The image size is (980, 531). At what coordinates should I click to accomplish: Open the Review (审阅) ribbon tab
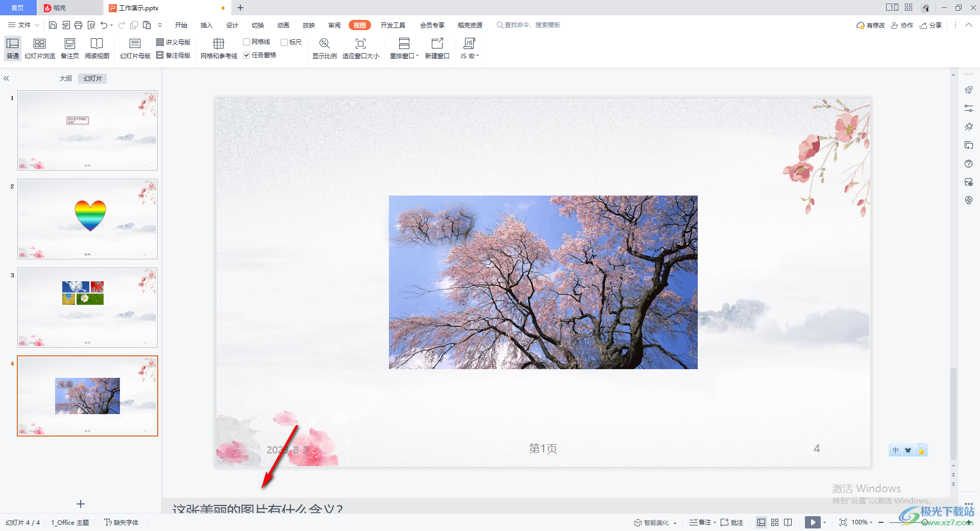(334, 25)
